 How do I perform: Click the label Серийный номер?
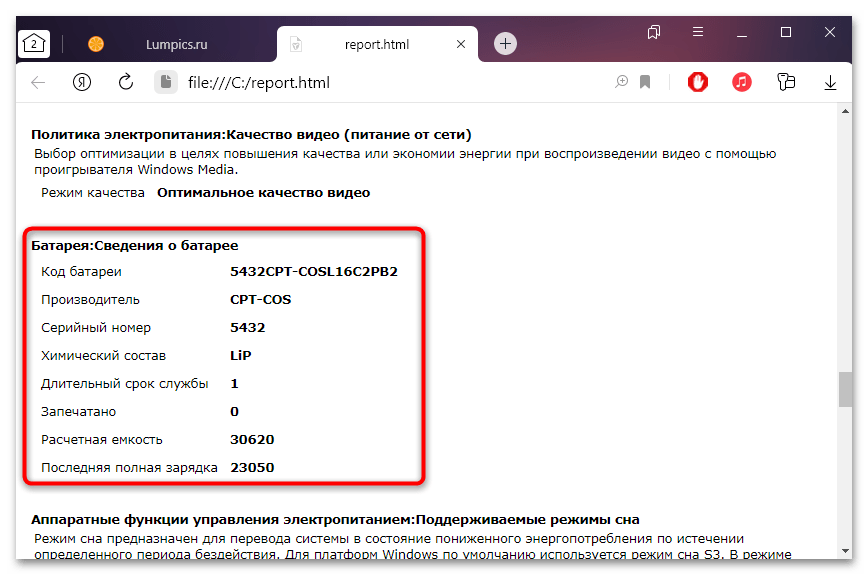tap(96, 328)
